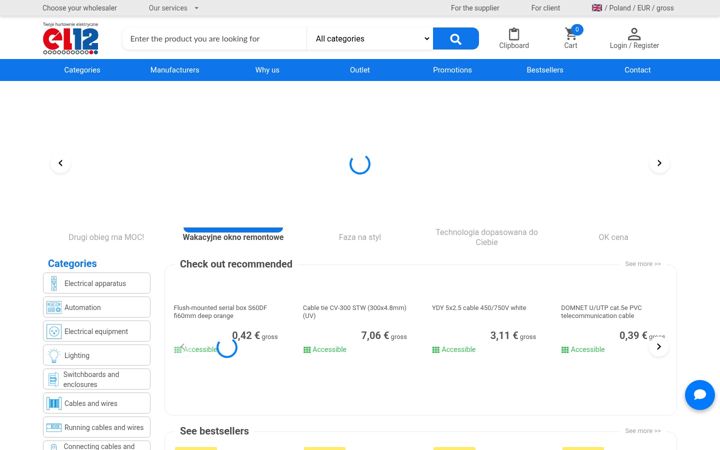Click Electrical apparatus category label
The image size is (720, 450).
point(95,283)
